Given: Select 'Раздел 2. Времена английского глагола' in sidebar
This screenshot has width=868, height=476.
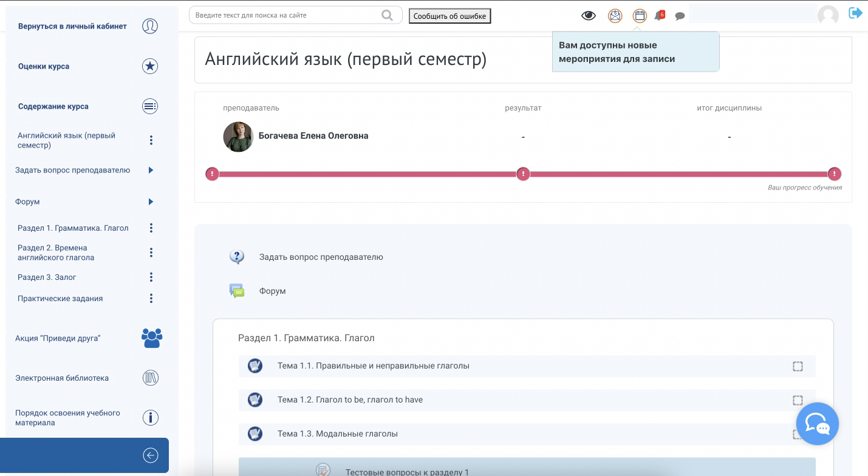Looking at the screenshot, I should [56, 253].
